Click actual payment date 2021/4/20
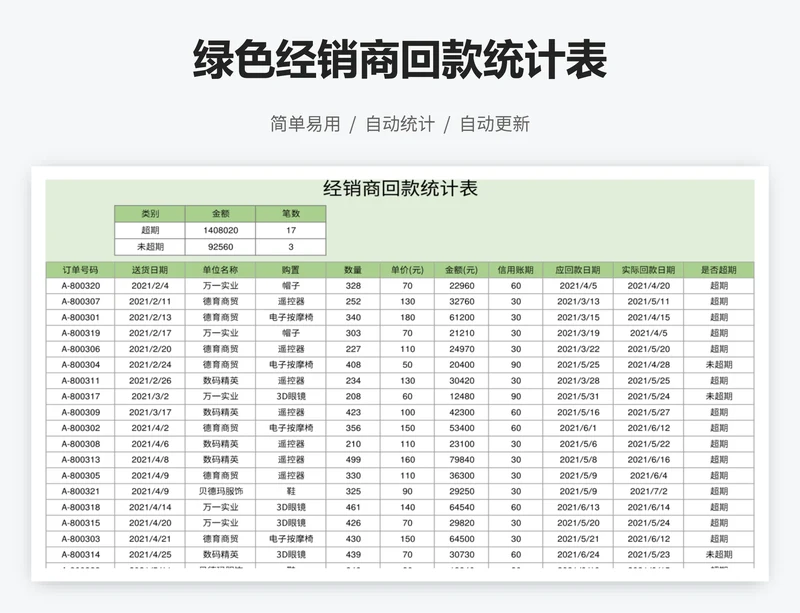This screenshot has width=800, height=613. (648, 286)
